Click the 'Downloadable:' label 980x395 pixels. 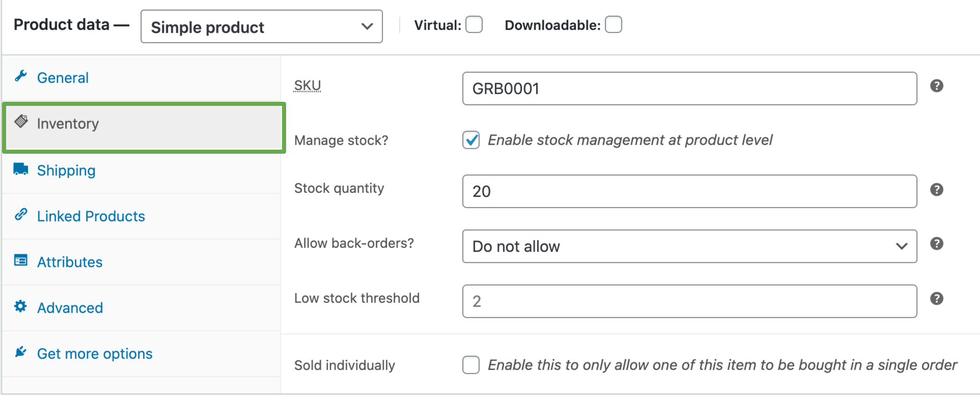tap(553, 25)
